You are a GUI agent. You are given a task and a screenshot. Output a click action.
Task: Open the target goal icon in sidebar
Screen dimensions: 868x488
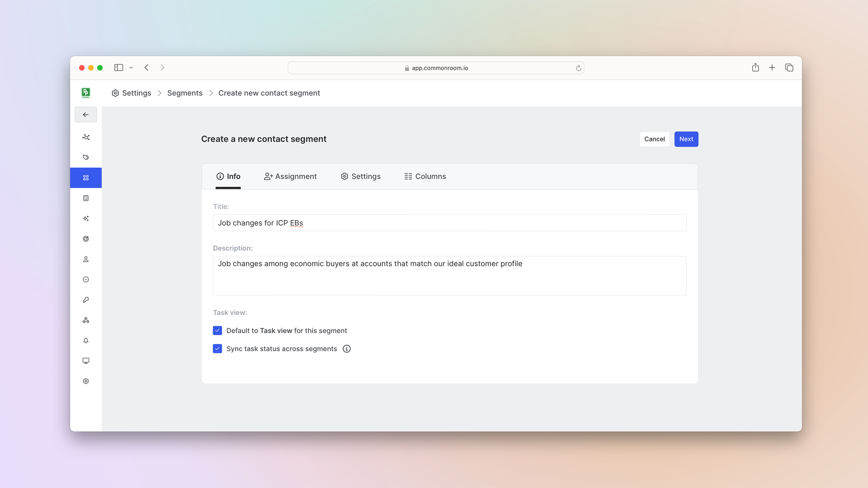coord(86,239)
